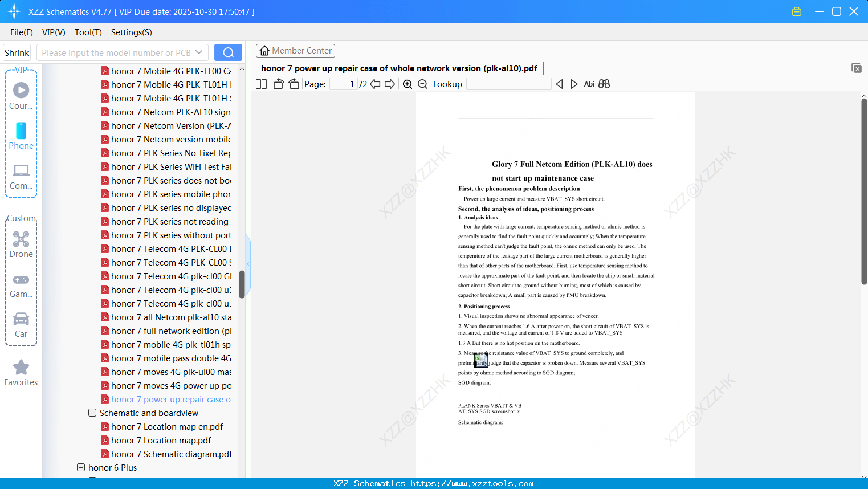
Task: Open honor 7 Mobile 4G PLK-TL00 file
Action: [166, 71]
